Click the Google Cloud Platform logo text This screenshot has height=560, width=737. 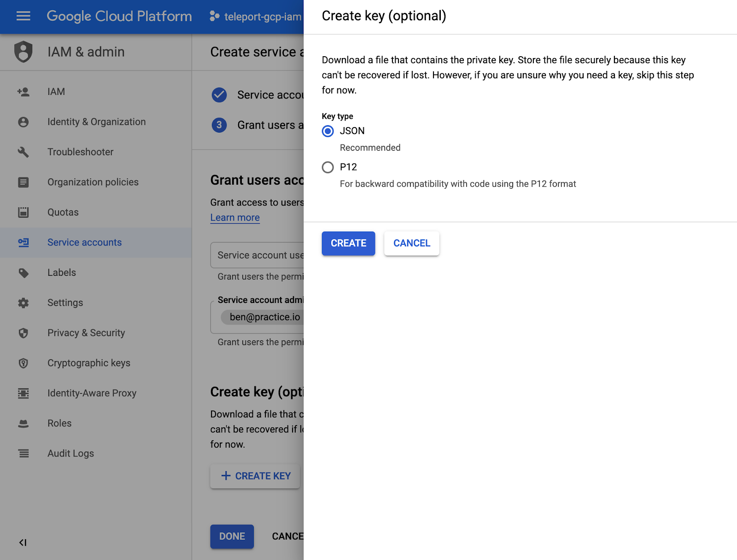click(119, 17)
